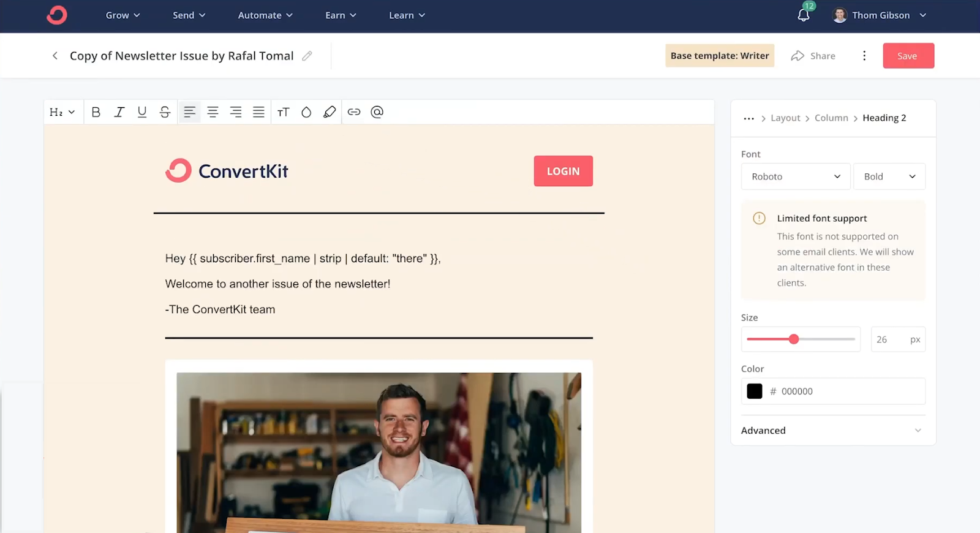Open the Bold font weight dropdown

tap(889, 176)
